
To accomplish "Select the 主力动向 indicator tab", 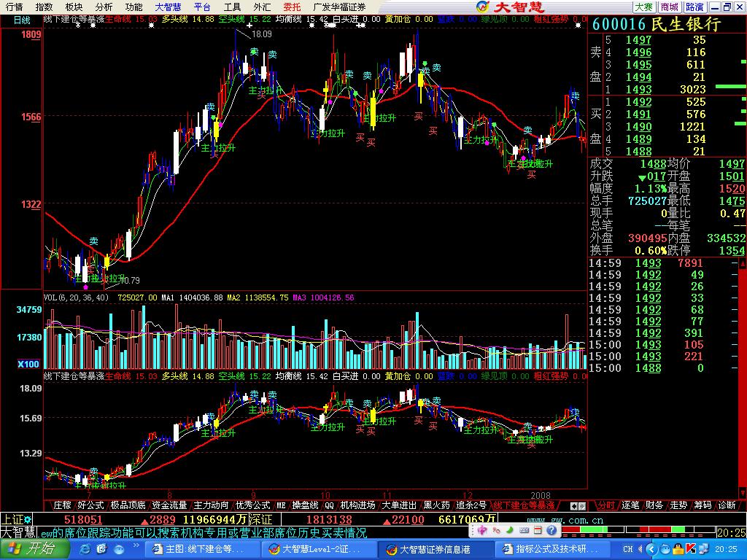I will (x=212, y=505).
